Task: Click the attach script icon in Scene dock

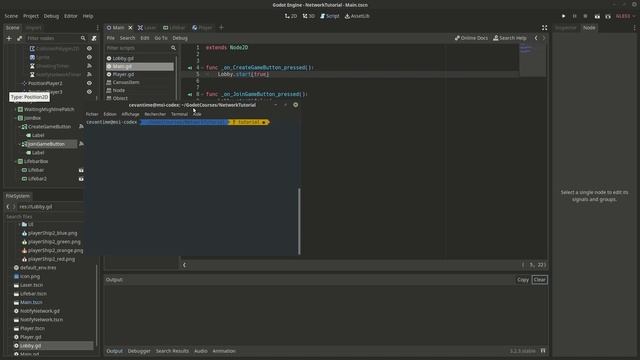Action: pos(94,38)
